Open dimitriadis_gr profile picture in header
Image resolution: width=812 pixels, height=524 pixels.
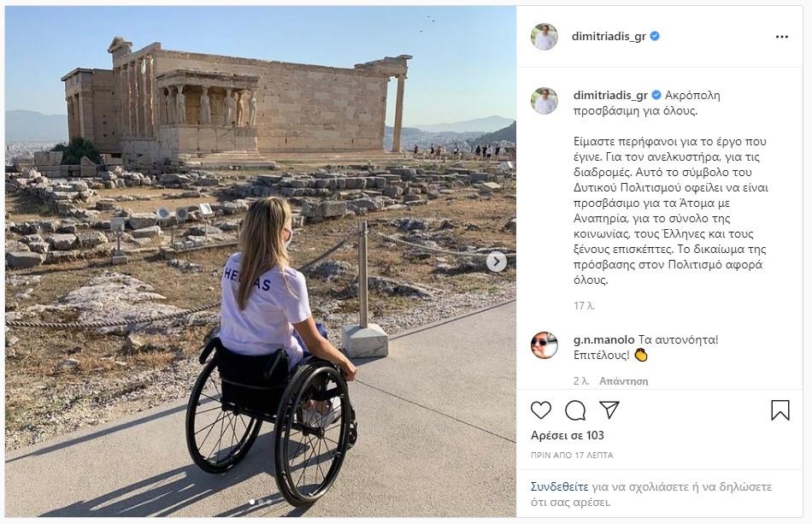(544, 37)
